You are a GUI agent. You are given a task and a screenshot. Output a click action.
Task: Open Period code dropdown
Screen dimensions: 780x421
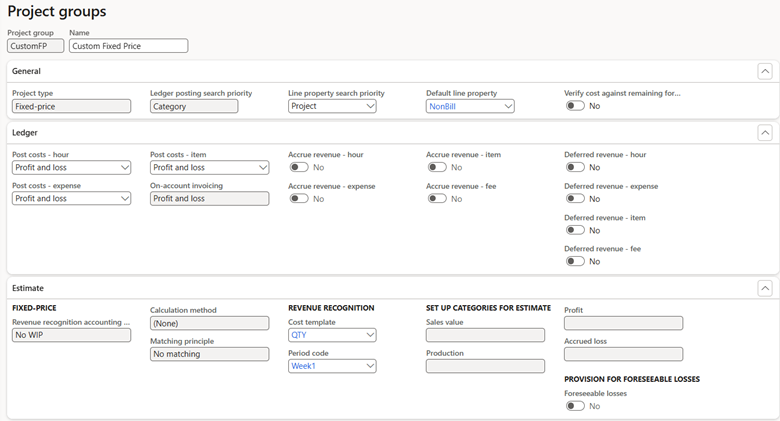tap(370, 366)
